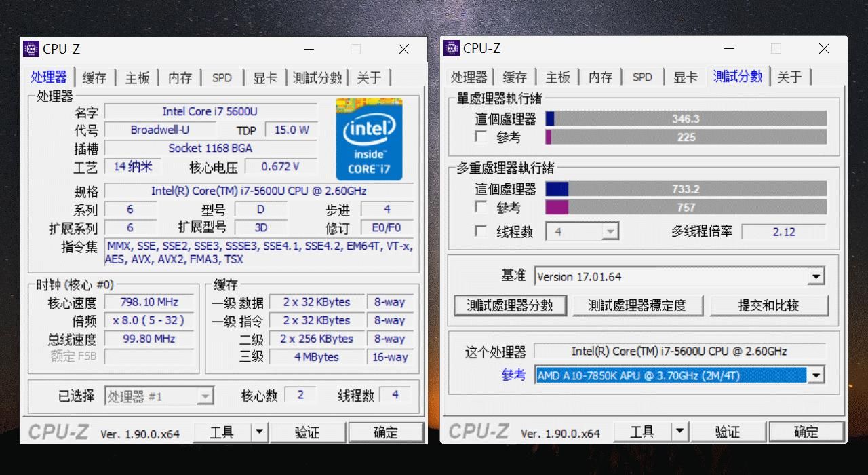Click single-thread reference bar showing 225

click(x=686, y=137)
